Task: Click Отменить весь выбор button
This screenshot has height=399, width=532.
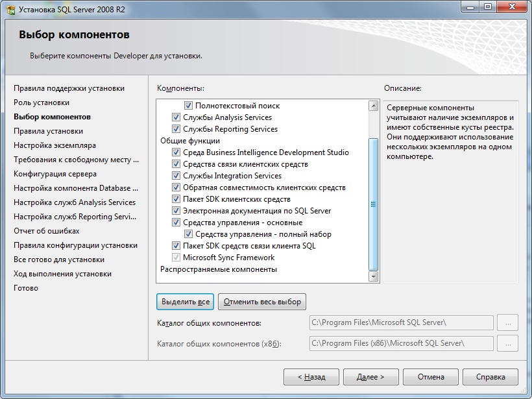Action: point(262,302)
